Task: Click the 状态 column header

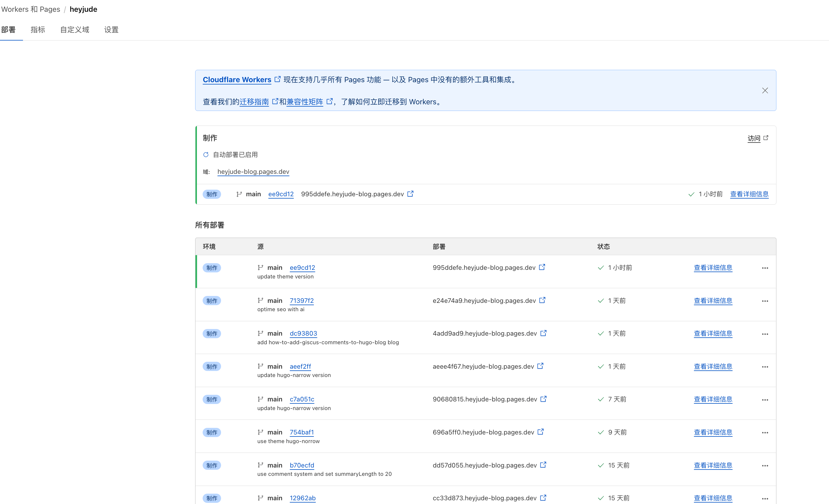Action: 603,247
